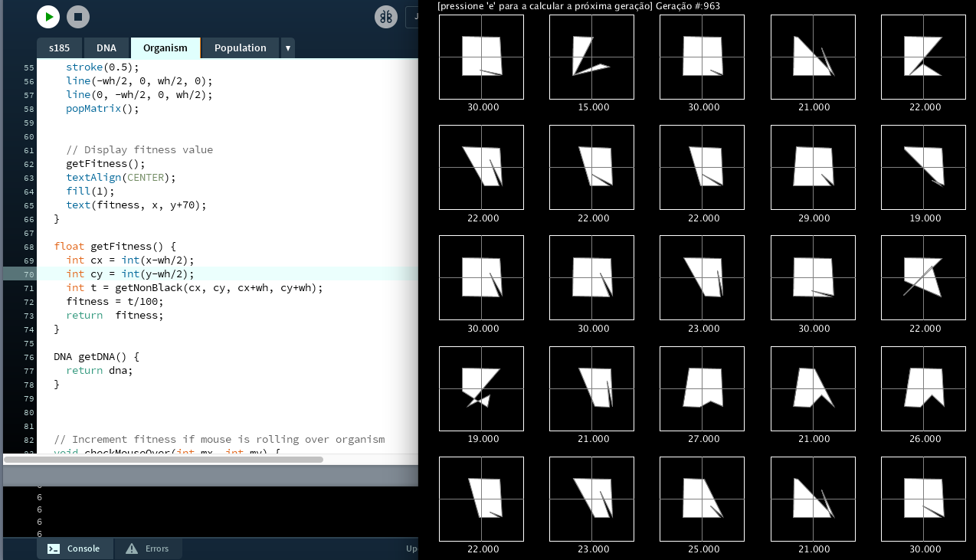The image size is (976, 560).
Task: Click the organism scored 25.000
Action: click(703, 499)
